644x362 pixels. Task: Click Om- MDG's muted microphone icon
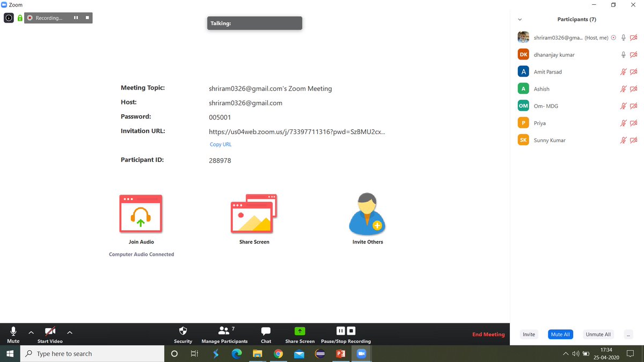(624, 106)
